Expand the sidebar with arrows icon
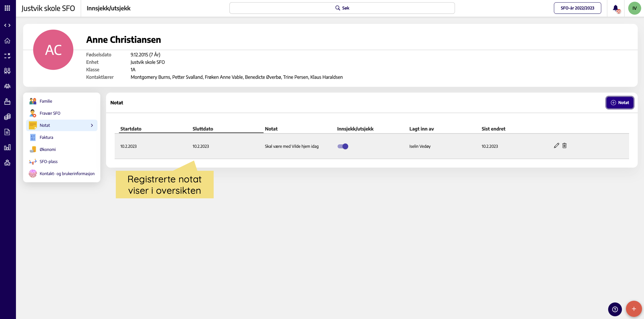 7,25
